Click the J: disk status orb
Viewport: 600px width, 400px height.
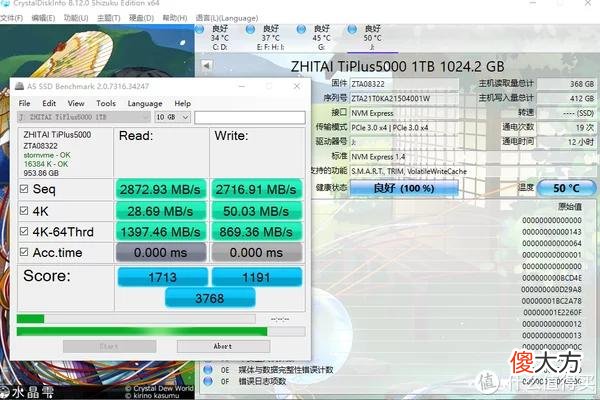click(352, 29)
